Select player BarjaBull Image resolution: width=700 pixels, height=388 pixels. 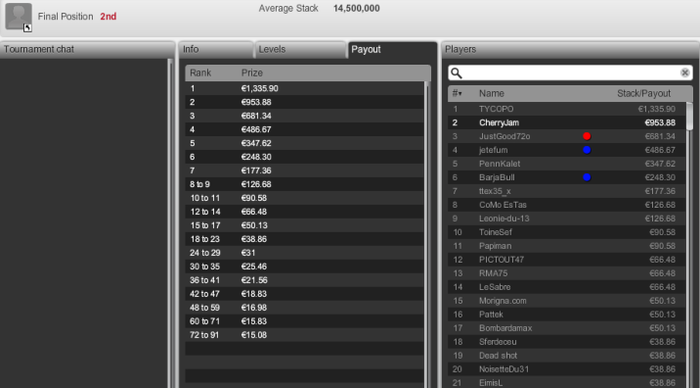pos(567,177)
